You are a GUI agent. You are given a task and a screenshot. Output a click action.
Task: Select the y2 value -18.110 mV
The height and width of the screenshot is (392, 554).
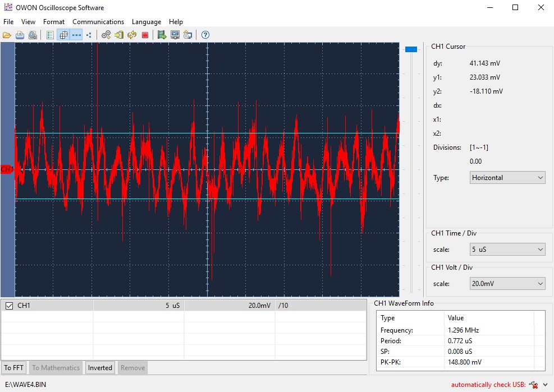[486, 91]
